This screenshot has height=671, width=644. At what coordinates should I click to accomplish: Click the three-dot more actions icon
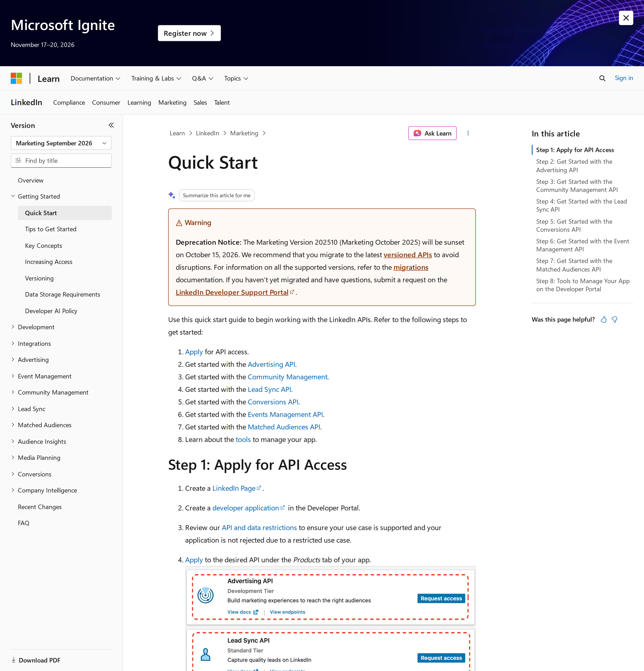tap(468, 133)
